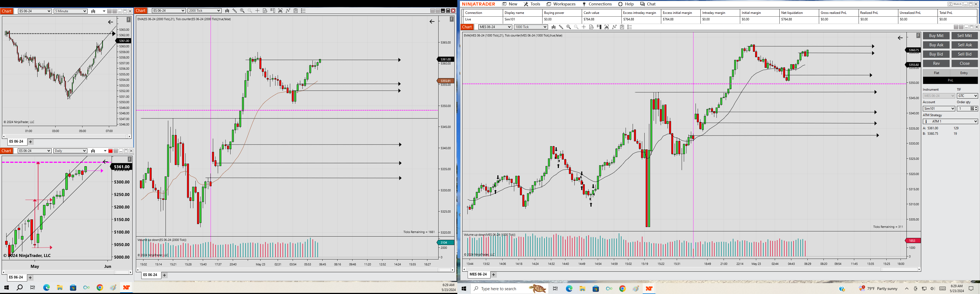The width and height of the screenshot is (980, 294).
Task: Enable cross hair in ES 2000 Tick chart
Action: 258,11
